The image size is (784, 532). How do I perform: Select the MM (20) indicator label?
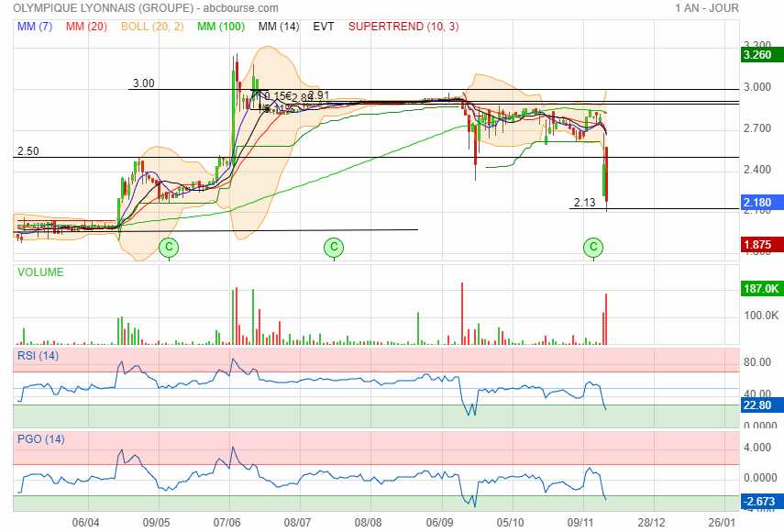[86, 27]
